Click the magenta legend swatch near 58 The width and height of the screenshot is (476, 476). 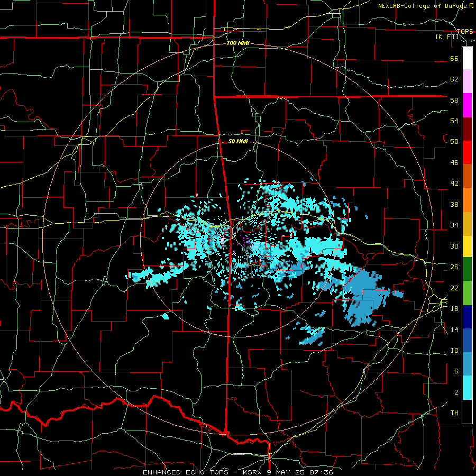coord(467,105)
